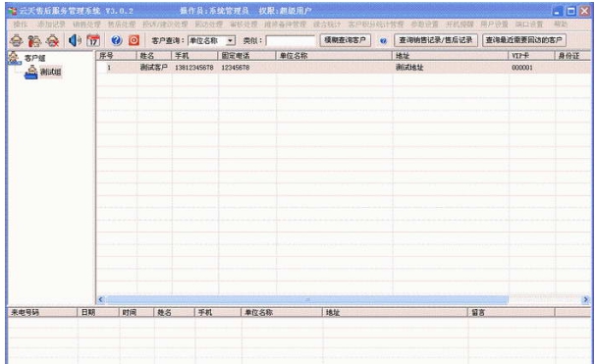Click the 地址 column header in customer grid
595x364 pixels.
tap(451, 56)
